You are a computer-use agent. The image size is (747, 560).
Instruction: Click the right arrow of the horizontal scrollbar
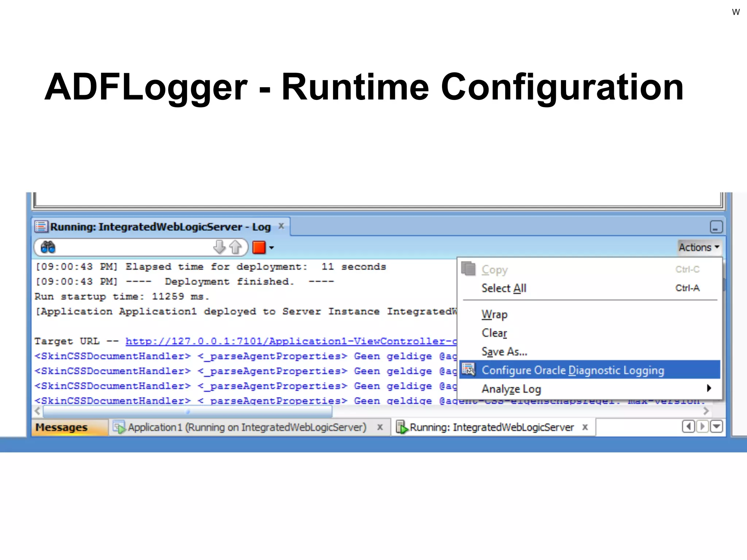(706, 411)
